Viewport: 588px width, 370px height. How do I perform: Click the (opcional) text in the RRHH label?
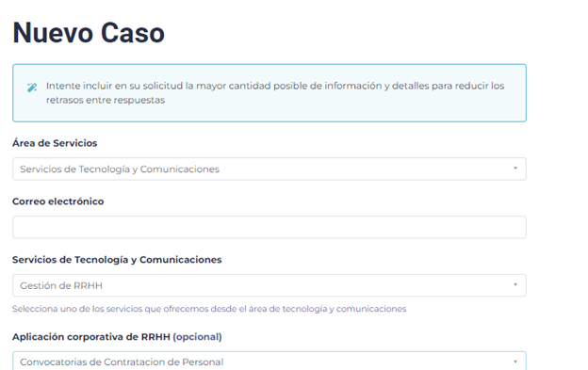click(x=197, y=337)
